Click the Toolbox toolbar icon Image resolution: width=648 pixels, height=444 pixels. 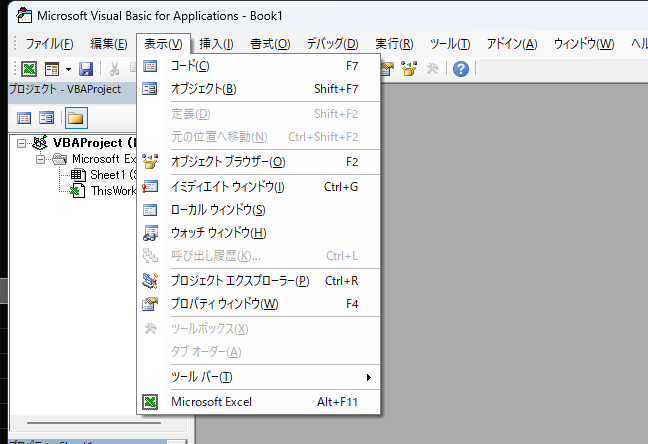432,69
